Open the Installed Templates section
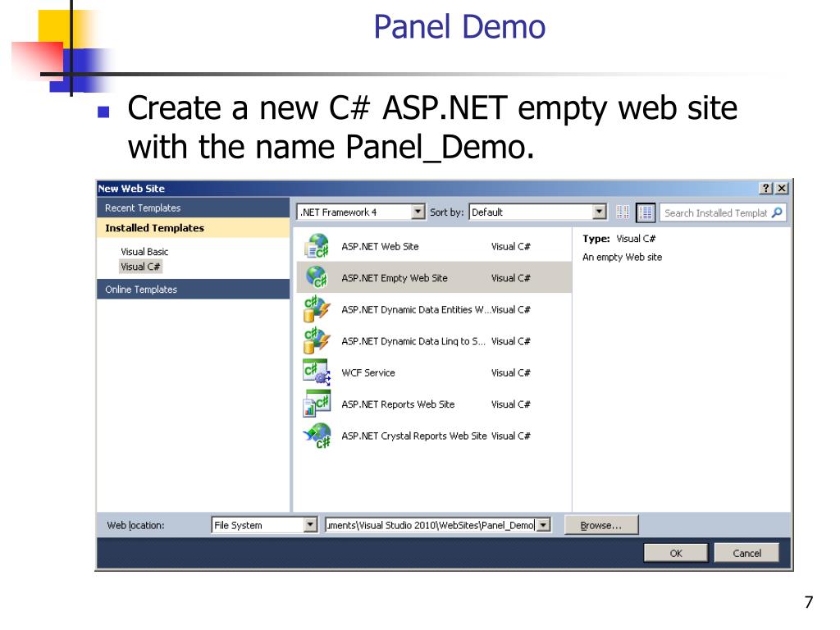 click(x=193, y=228)
